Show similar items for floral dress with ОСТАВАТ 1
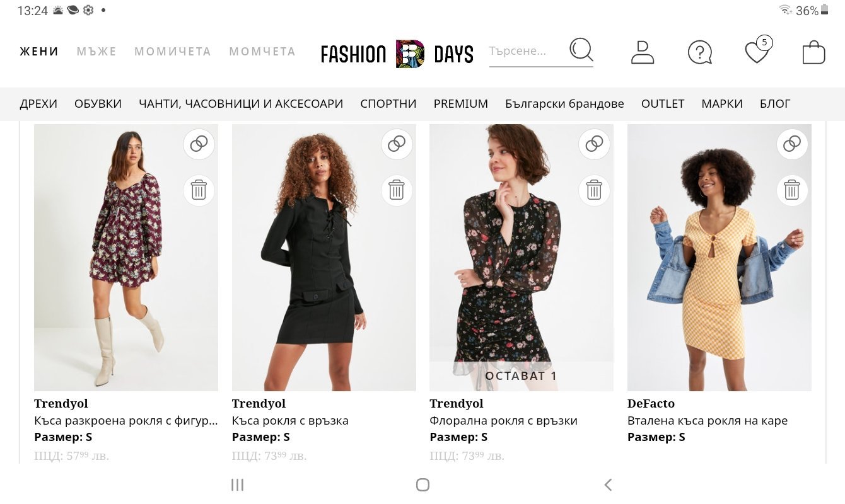 pyautogui.click(x=594, y=144)
